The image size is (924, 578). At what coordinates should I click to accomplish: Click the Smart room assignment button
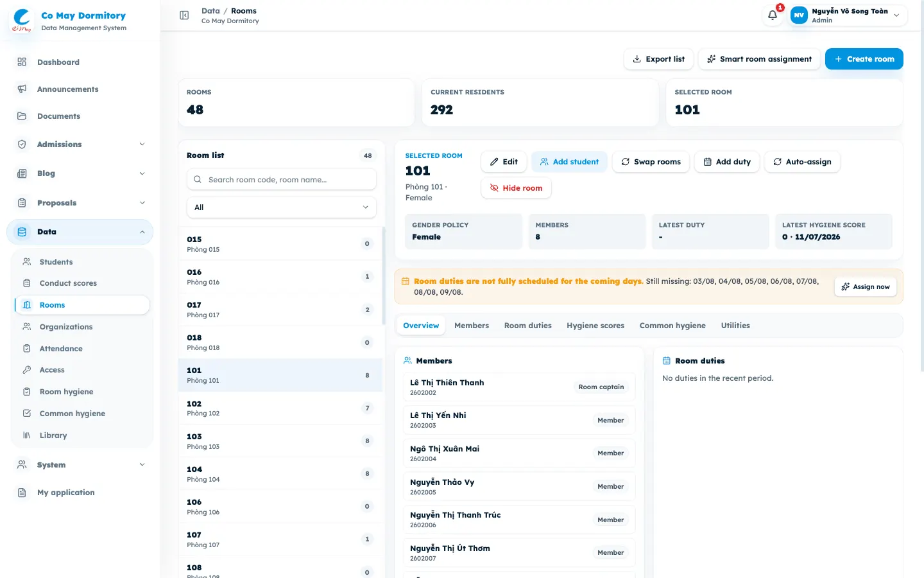(x=759, y=59)
